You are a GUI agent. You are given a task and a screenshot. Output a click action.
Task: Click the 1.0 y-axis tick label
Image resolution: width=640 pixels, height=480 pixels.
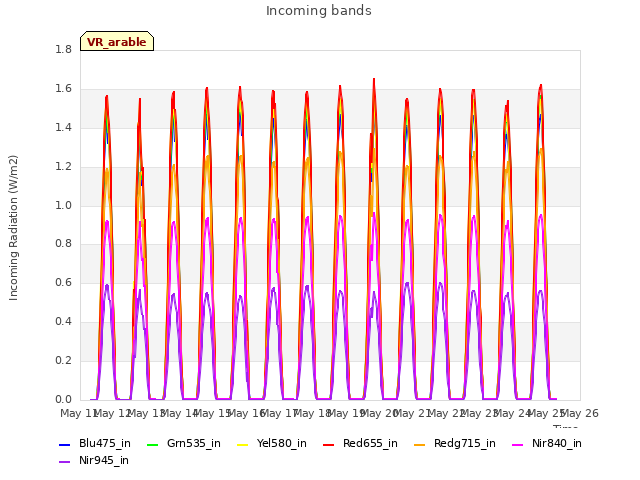[x=63, y=205]
